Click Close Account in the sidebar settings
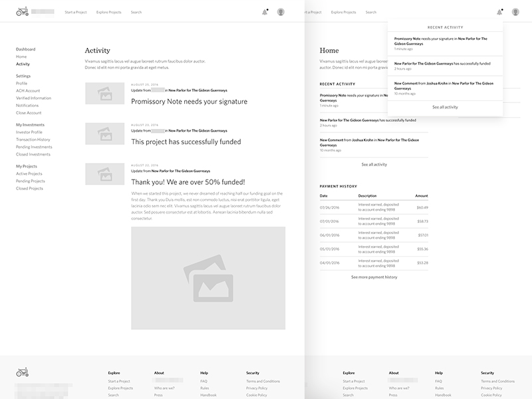The width and height of the screenshot is (532, 399). pos(29,112)
